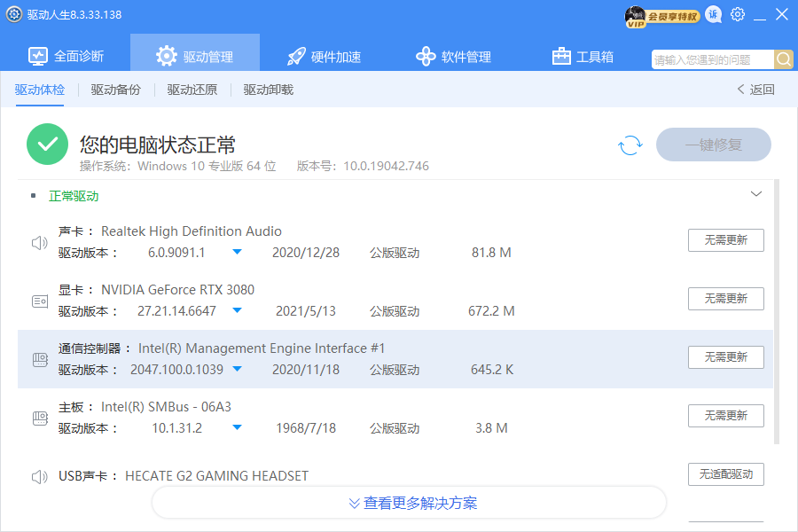This screenshot has width=798, height=532.
Task: Focus the 请输入您遇到的问题 search field
Action: point(713,59)
